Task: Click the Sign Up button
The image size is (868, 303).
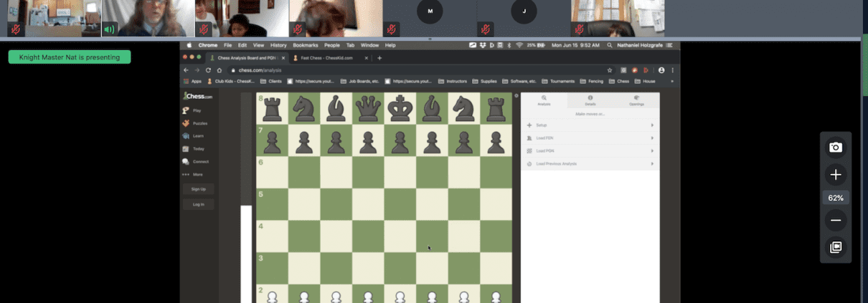Action: click(x=198, y=189)
